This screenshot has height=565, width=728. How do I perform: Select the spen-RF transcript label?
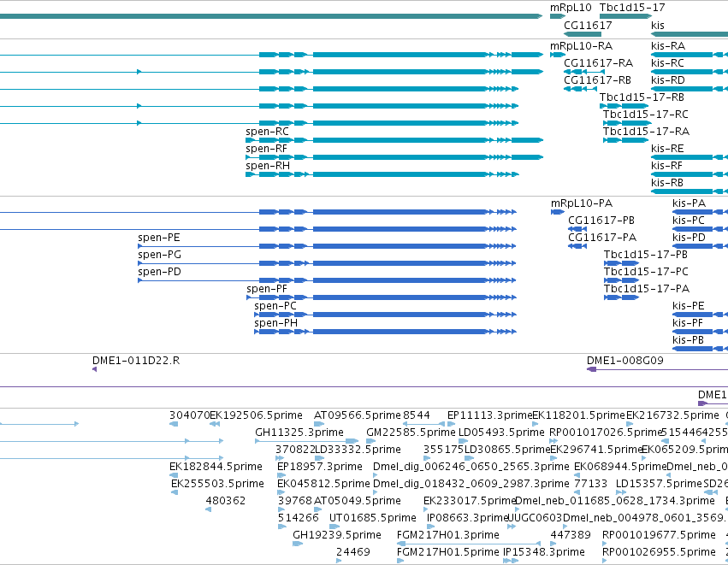(267, 149)
